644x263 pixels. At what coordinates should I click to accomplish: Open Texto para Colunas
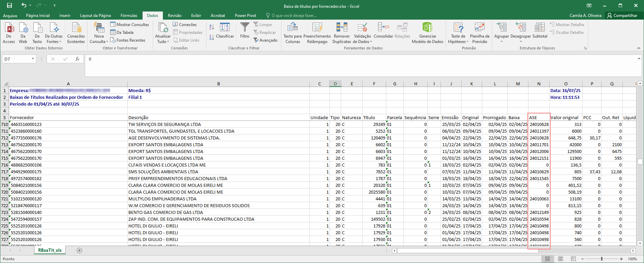pos(293,33)
